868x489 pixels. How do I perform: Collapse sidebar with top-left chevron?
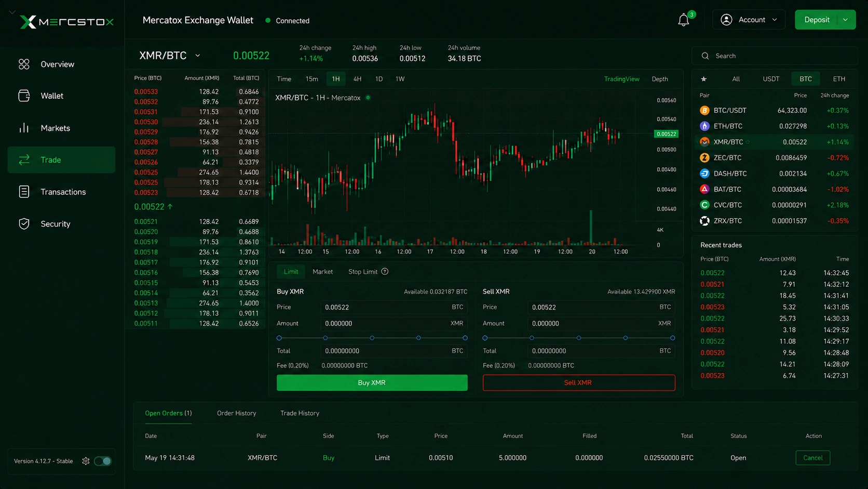[x=12, y=11]
